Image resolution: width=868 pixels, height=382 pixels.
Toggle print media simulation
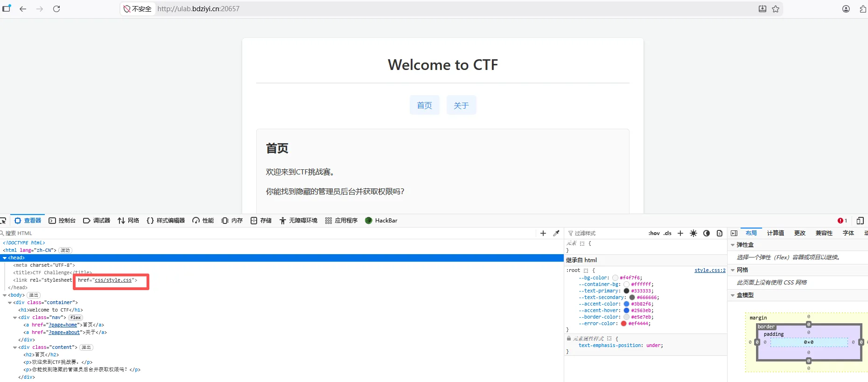(720, 233)
